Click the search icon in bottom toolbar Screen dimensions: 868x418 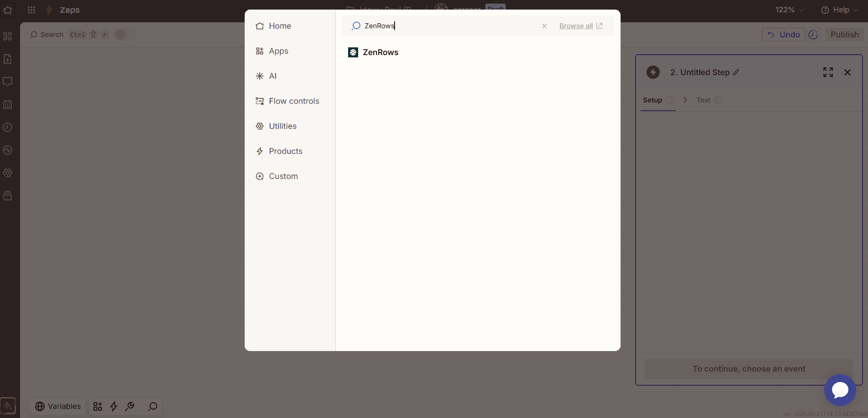(153, 406)
